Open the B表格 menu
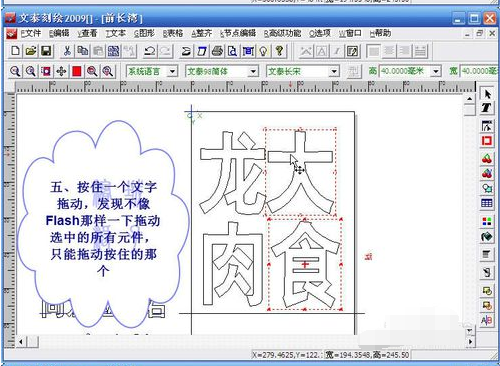The width and height of the screenshot is (500, 366). (x=173, y=33)
